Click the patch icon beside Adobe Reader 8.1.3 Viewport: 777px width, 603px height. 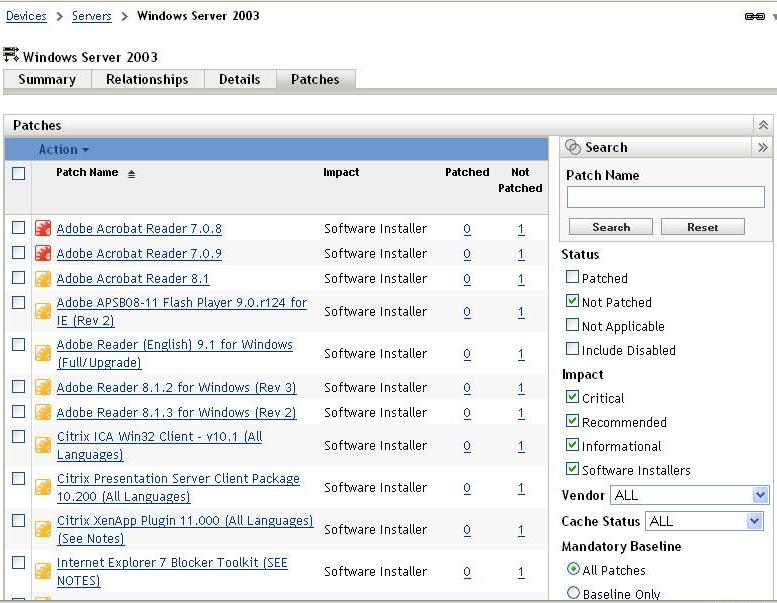[43, 412]
